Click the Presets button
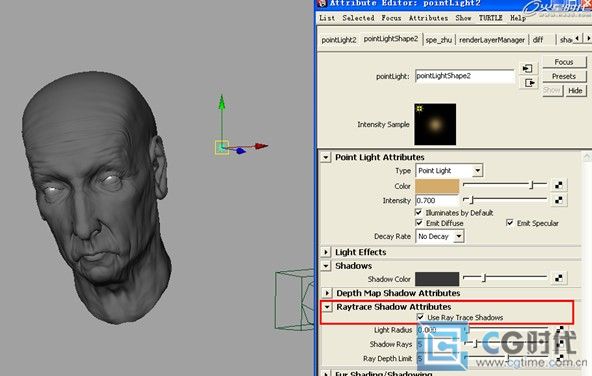Image resolution: width=592 pixels, height=376 pixels. pos(564,76)
